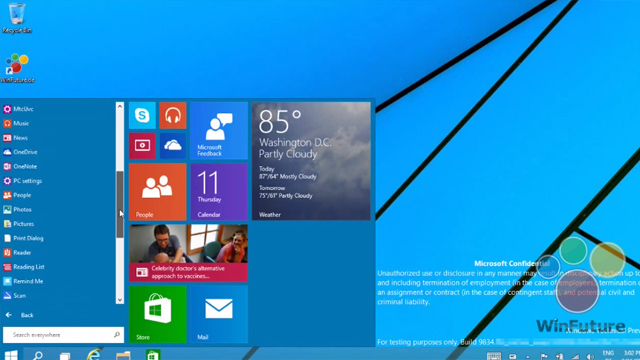The image size is (640, 360).
Task: Open the red Video tile
Action: point(142,146)
